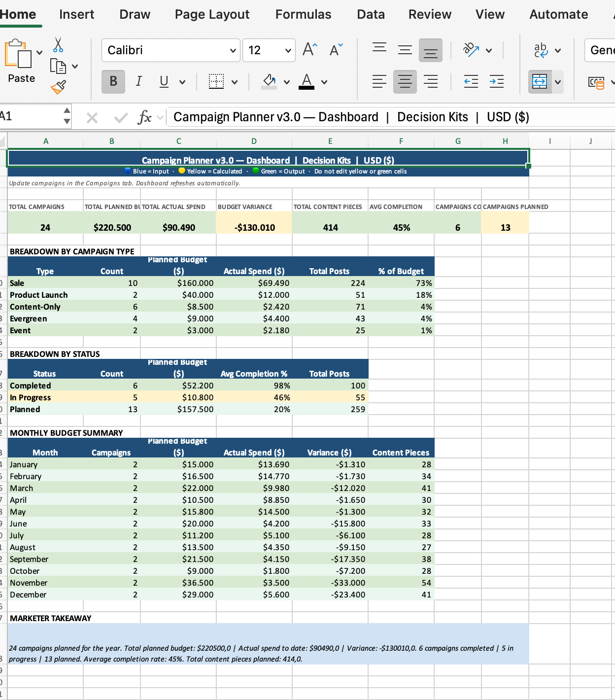Click the Insert Function fx icon

point(144,117)
